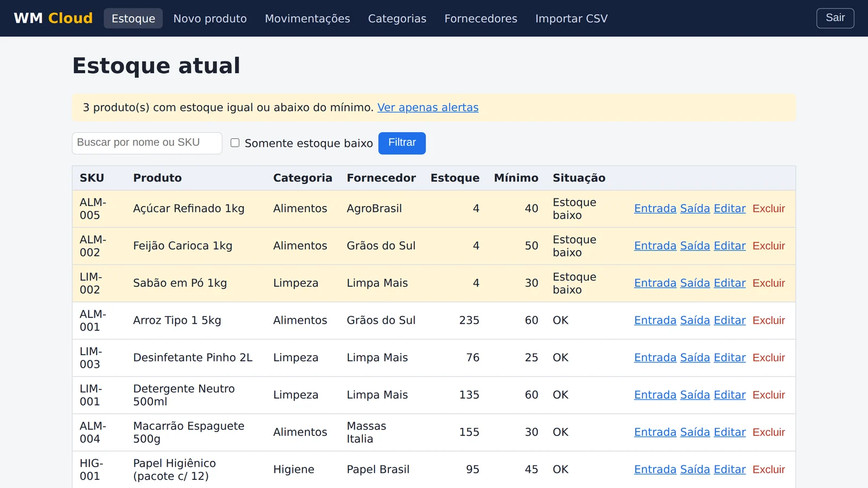Open the Novo produto page
This screenshot has height=488, width=868.
tap(210, 18)
